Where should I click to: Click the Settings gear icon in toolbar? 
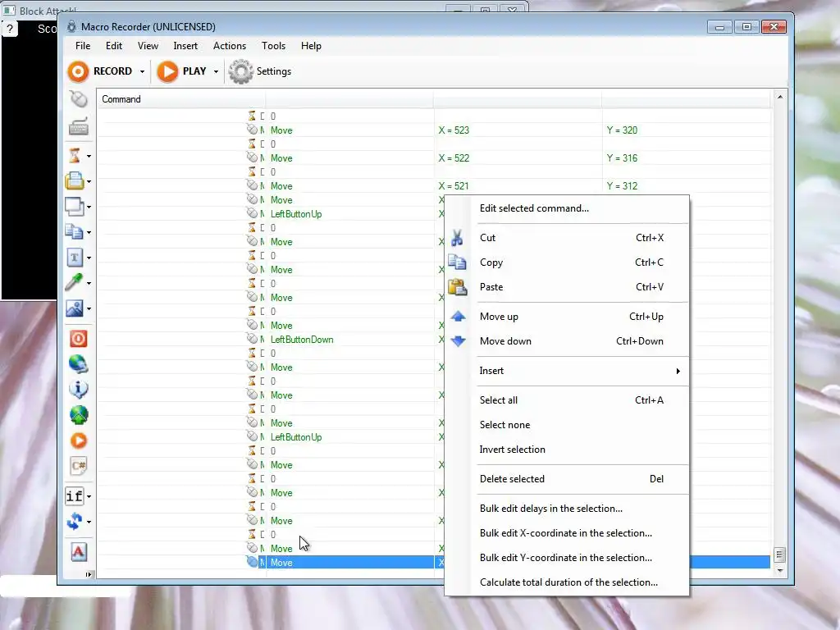(x=240, y=71)
